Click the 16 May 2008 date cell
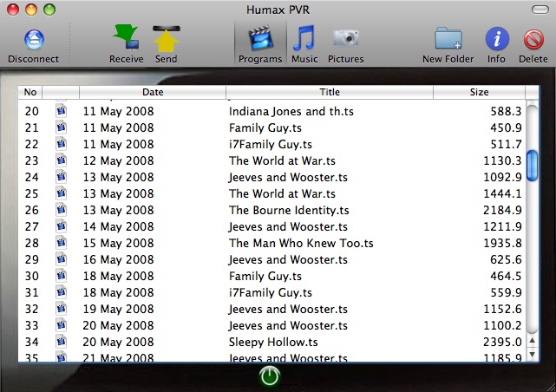Viewport: 556px width, 392px height. [x=119, y=259]
